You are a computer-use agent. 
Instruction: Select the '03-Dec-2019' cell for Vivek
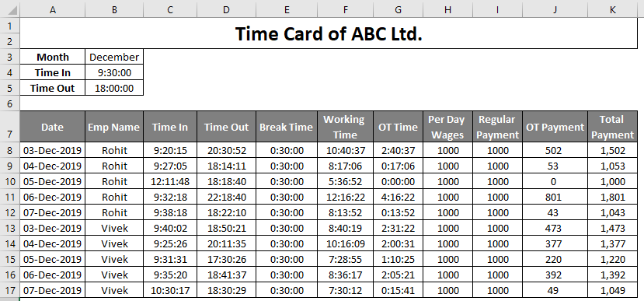[x=53, y=228]
